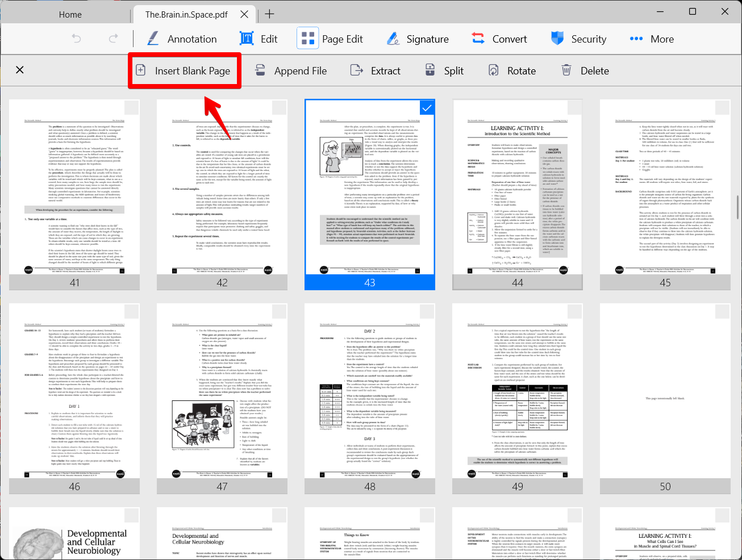The width and height of the screenshot is (742, 560).
Task: Open a new tab with plus button
Action: [269, 14]
